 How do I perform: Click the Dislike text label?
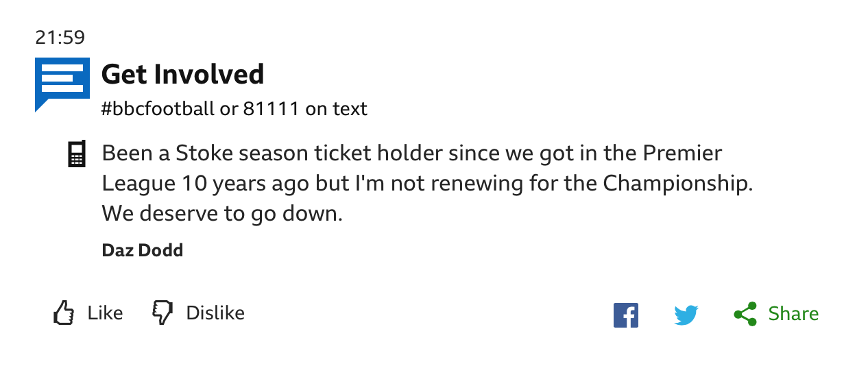(x=215, y=313)
